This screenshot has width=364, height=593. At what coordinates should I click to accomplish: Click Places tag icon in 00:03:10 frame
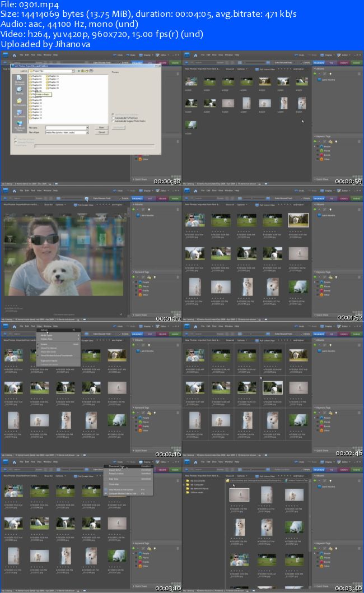[140, 558]
